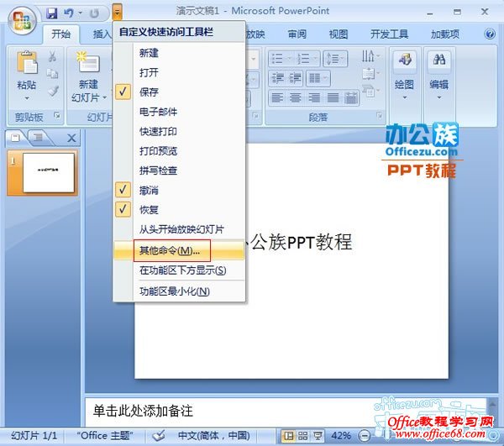Click the Undo icon in quick access toolbar
This screenshot has width=504, height=446.
[x=69, y=13]
